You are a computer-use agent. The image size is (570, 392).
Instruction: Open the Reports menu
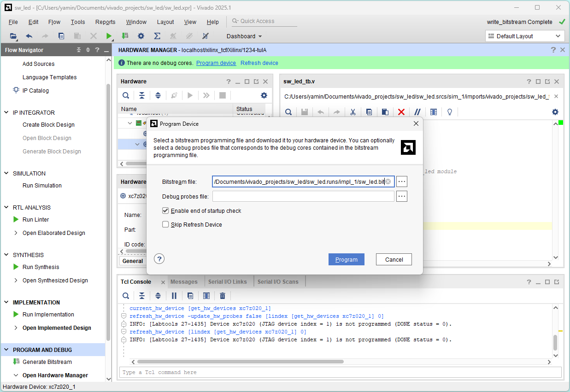point(105,22)
